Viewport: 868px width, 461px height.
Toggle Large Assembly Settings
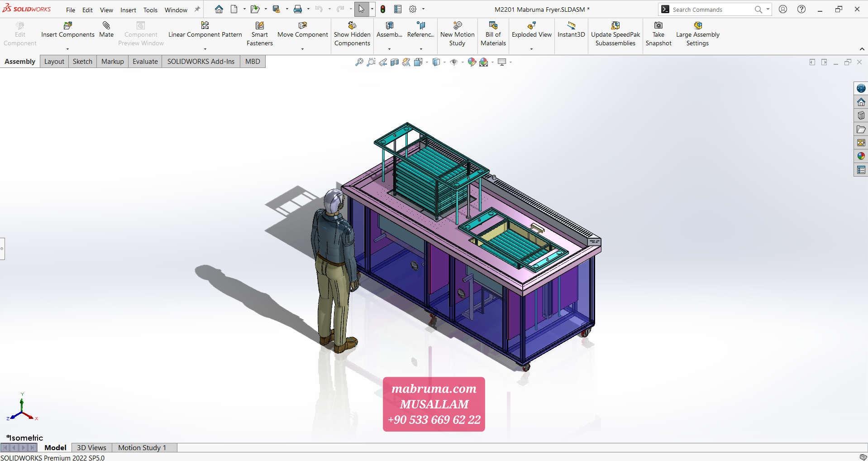[x=697, y=34]
